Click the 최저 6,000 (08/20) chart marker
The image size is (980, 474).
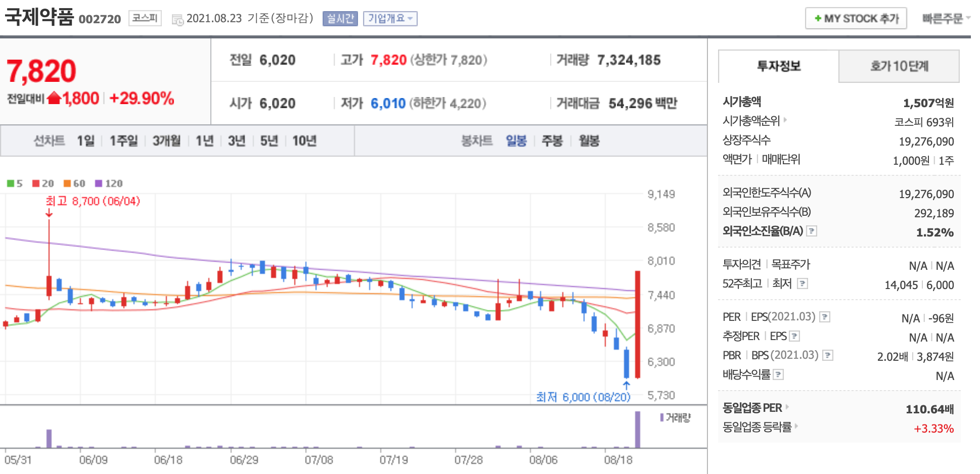[x=583, y=397]
